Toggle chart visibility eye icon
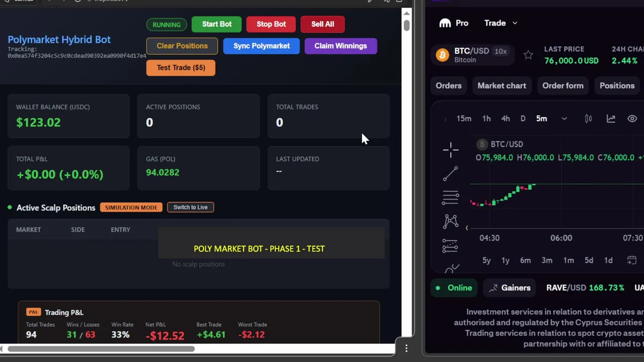Screen dimensions: 644x362 tap(632, 119)
